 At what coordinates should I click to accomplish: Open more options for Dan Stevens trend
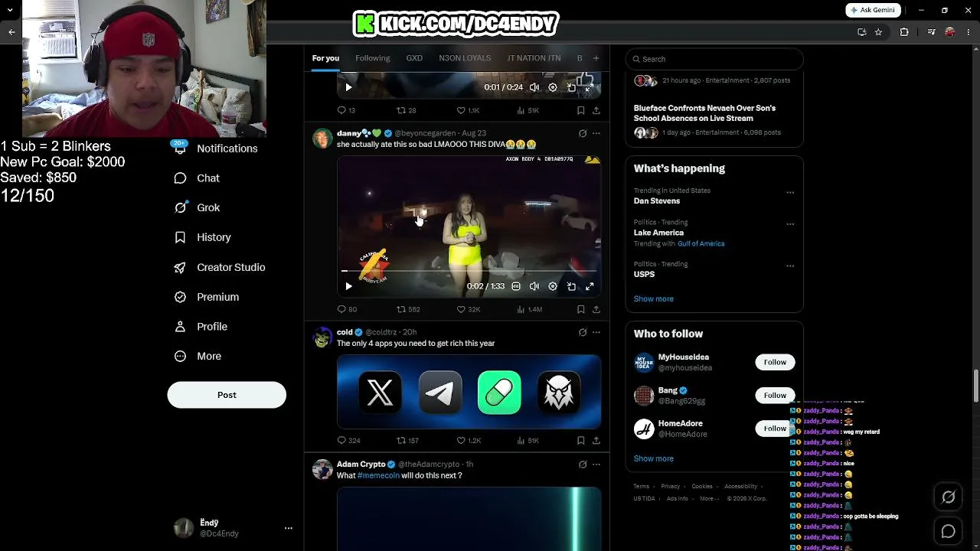click(790, 193)
